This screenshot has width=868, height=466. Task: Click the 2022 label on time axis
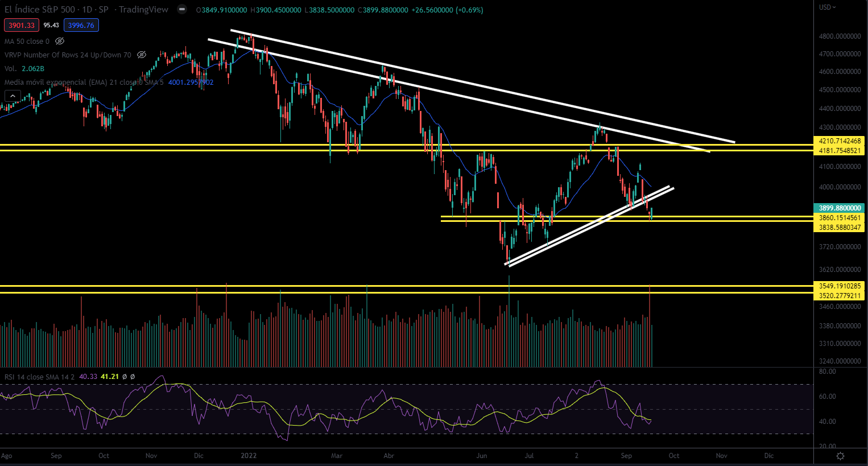tap(249, 456)
